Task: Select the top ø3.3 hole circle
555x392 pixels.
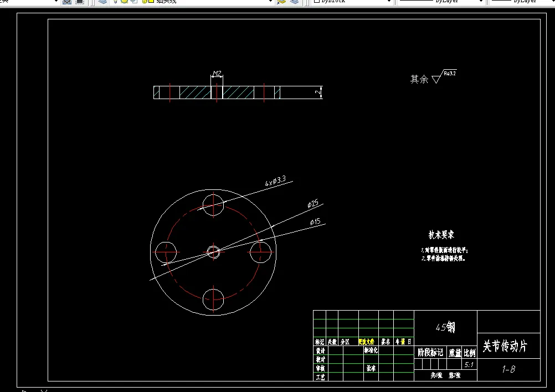Action: [x=213, y=205]
